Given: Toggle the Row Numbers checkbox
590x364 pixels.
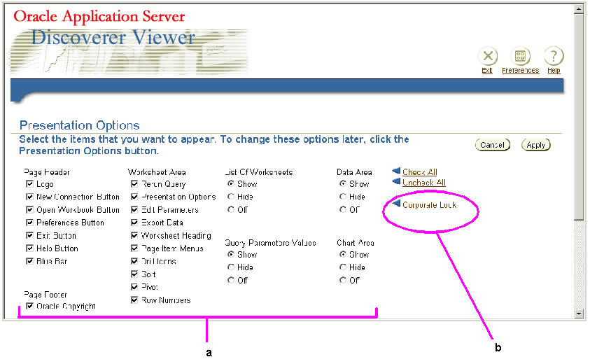Looking at the screenshot, I should (134, 300).
